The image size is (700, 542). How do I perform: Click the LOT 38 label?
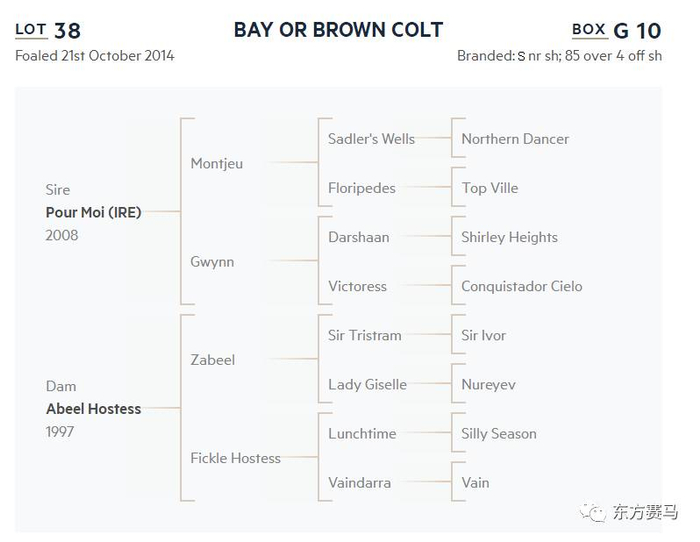[x=48, y=31]
